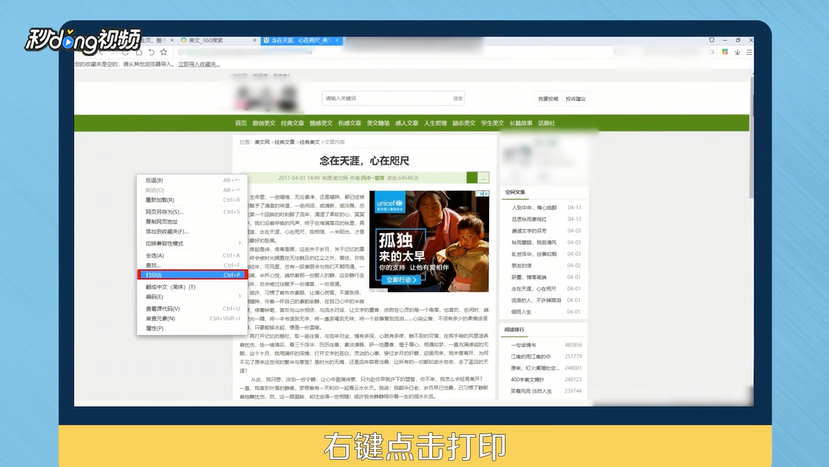This screenshot has width=829, height=467.
Task: Click 立即行动 button in the ad
Action: 401,280
